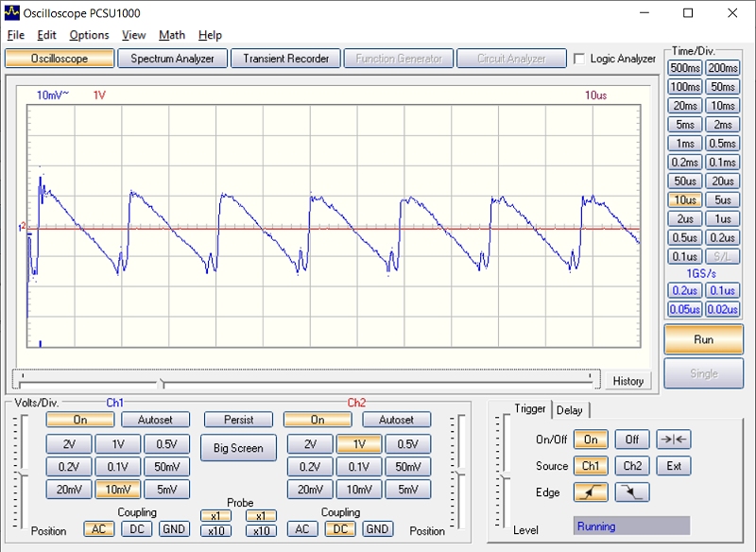Set Time/Div to 5us
This screenshot has width=756, height=552.
pos(723,200)
